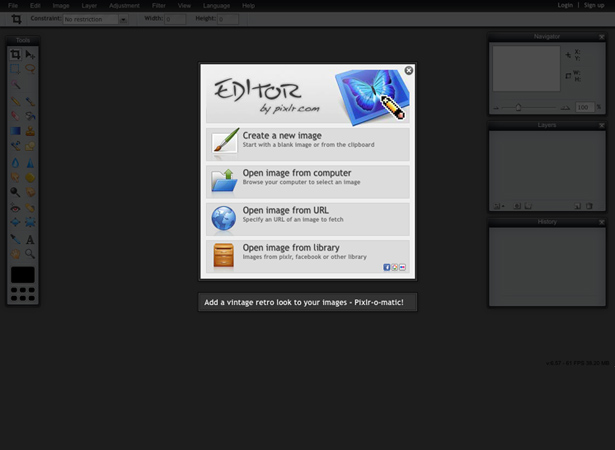The height and width of the screenshot is (450, 615).
Task: Click the Facebook library icon
Action: pos(387,267)
